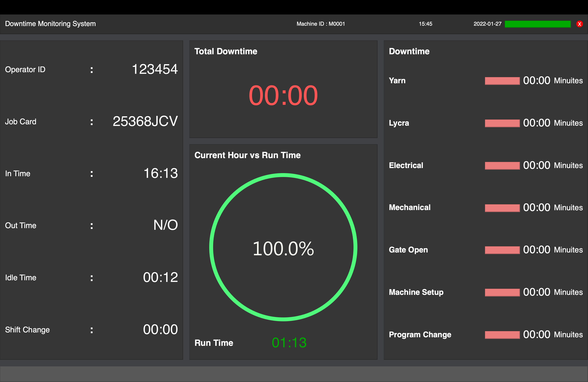This screenshot has height=382, width=588.
Task: Click the Machine Setup 00:00 minutes value
Action: (x=537, y=292)
